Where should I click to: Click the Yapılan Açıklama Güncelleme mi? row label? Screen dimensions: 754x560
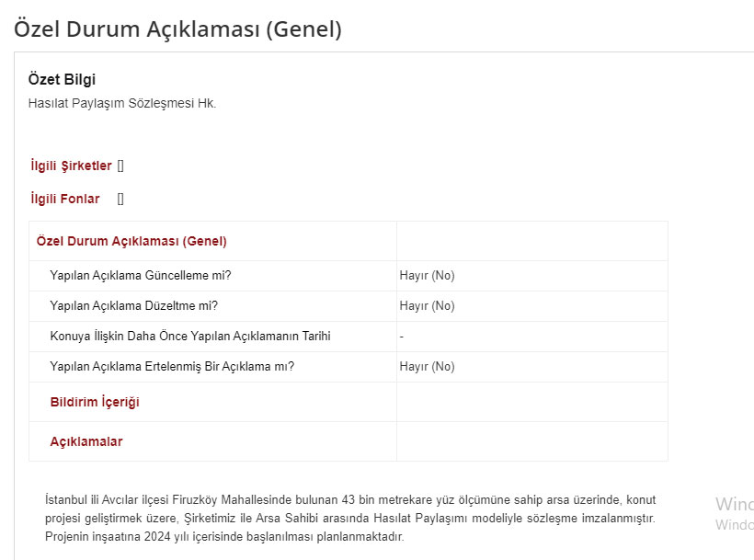[x=141, y=276]
